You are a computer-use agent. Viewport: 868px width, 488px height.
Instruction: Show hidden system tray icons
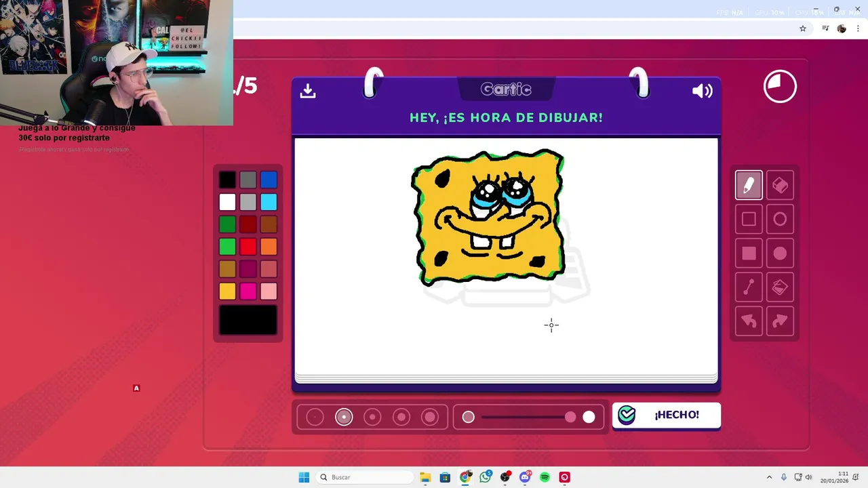(769, 477)
